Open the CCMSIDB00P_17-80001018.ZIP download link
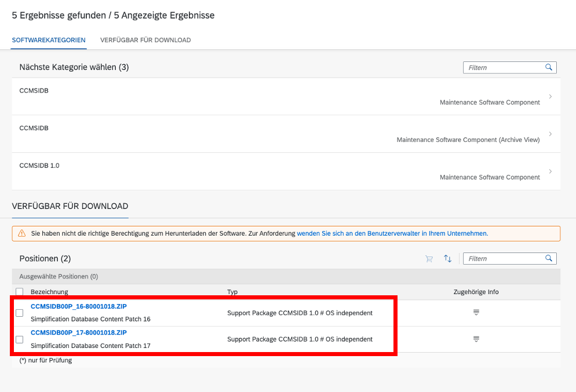The height and width of the screenshot is (392, 576). 79,332
